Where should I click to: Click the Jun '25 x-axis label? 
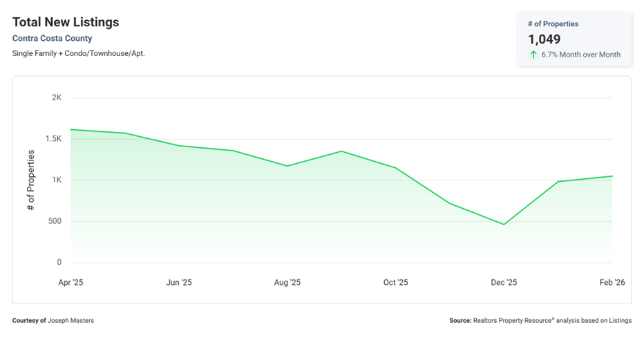point(179,282)
